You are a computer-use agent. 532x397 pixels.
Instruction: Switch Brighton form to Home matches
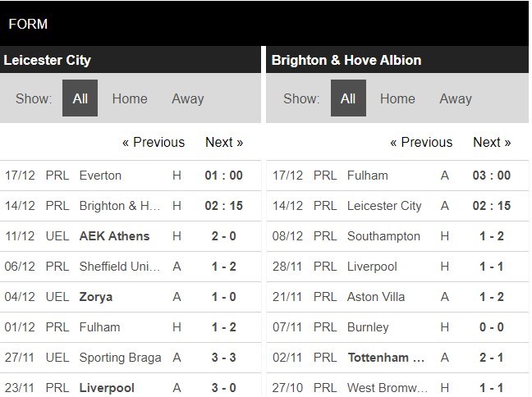397,98
